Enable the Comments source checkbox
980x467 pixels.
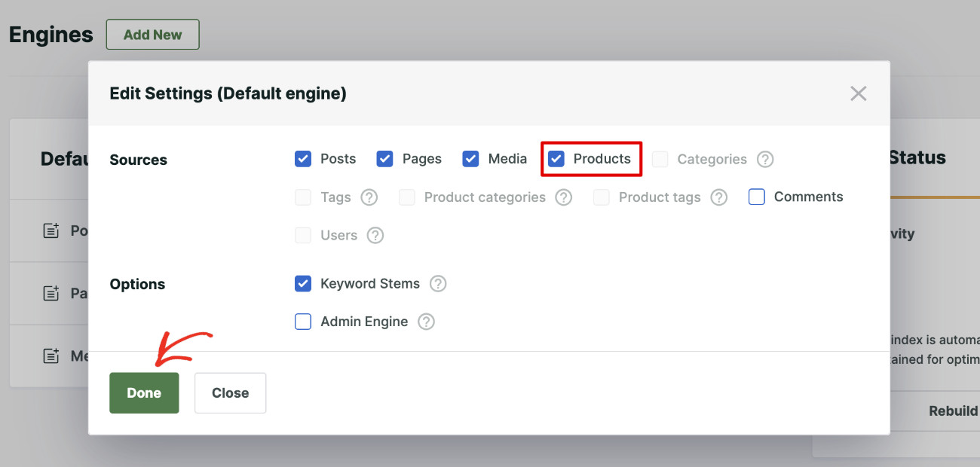tap(757, 197)
